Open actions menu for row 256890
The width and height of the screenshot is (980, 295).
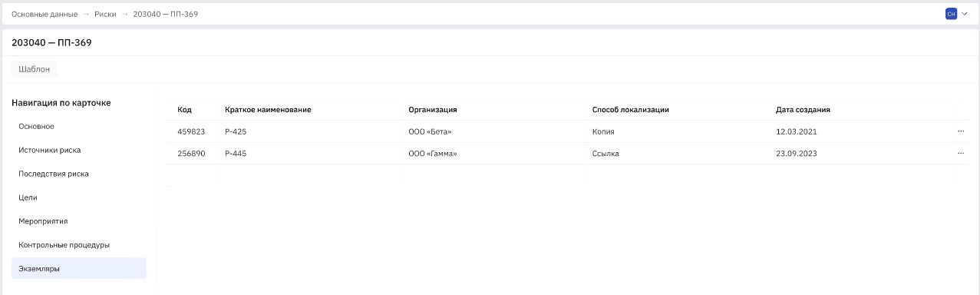click(960, 153)
